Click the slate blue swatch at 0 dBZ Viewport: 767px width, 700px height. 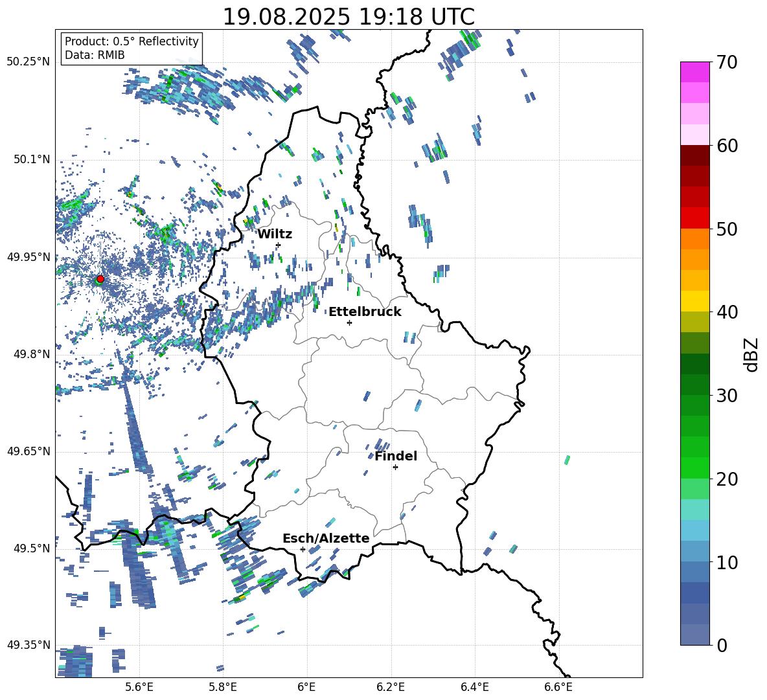[x=695, y=635]
